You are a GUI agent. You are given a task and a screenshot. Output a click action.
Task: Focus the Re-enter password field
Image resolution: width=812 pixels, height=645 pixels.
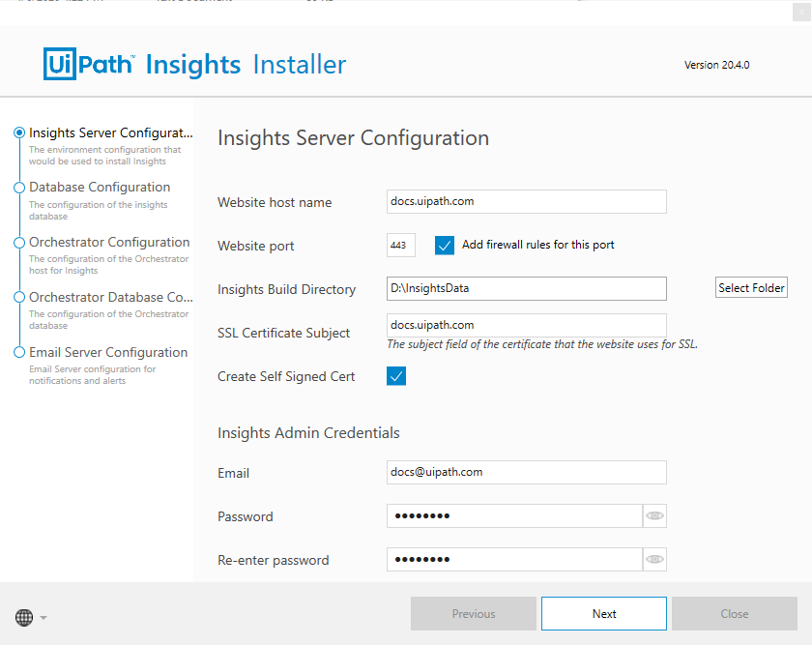514,560
